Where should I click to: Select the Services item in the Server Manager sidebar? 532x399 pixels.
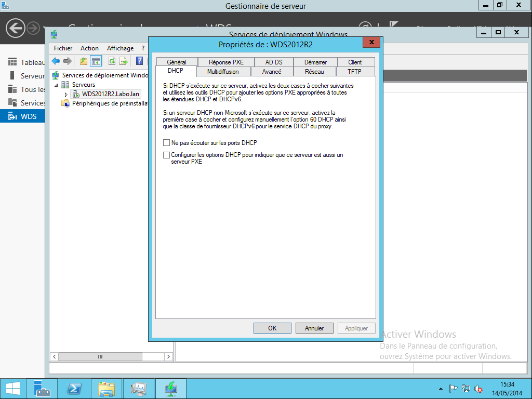[x=22, y=103]
